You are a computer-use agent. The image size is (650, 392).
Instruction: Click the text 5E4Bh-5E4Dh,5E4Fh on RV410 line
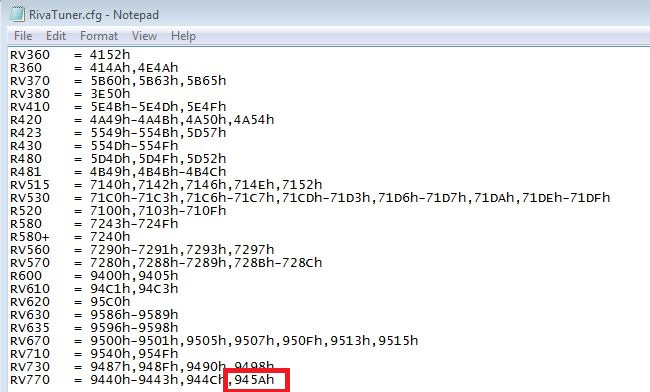point(158,107)
